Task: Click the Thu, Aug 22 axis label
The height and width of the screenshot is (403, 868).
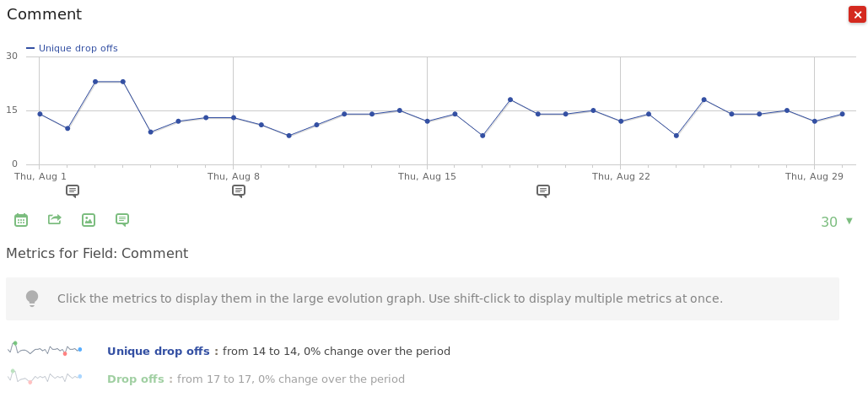Action: pyautogui.click(x=621, y=176)
